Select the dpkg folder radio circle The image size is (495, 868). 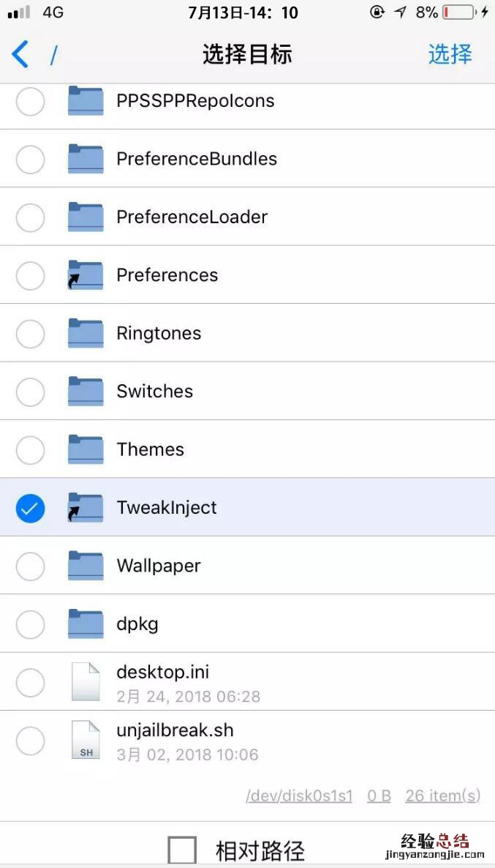(x=30, y=624)
